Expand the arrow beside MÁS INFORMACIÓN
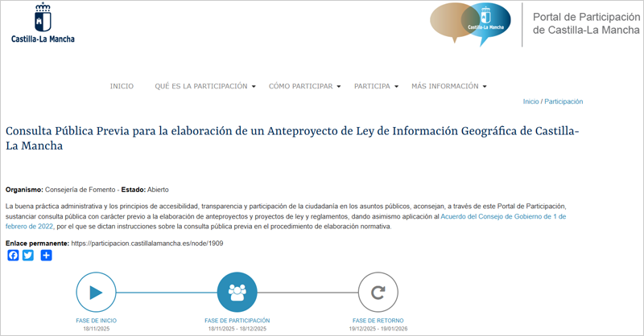Screen dimensions: 644x336 pos(485,87)
